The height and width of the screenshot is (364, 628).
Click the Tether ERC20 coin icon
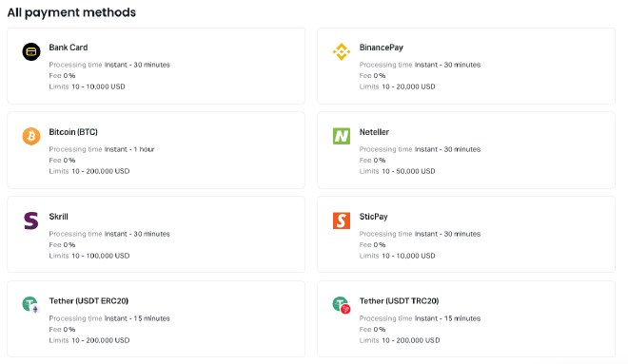31,305
